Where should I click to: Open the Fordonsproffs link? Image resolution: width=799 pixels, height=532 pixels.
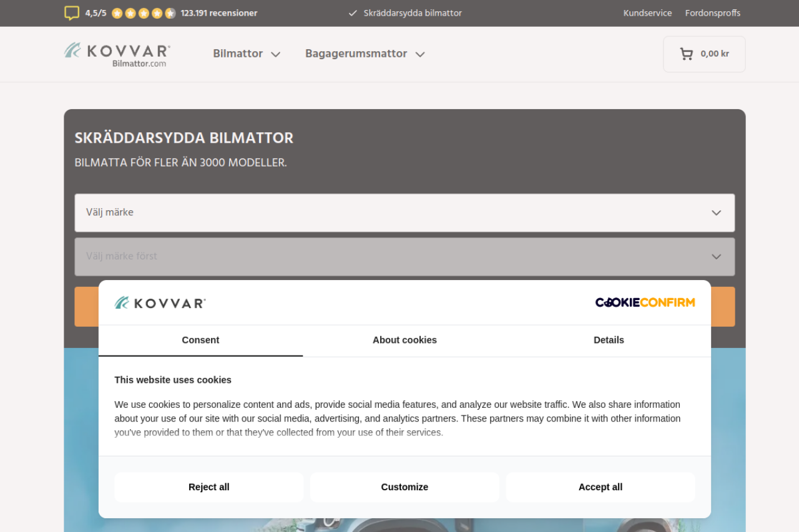coord(712,13)
